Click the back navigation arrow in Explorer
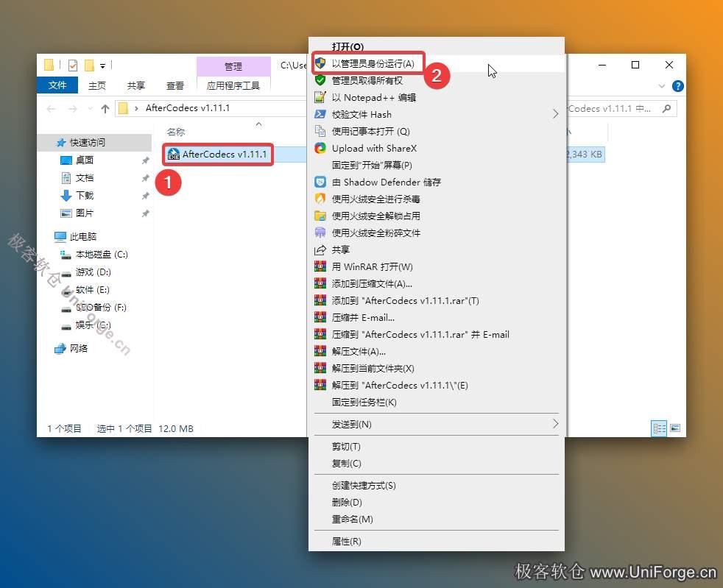The width and height of the screenshot is (723, 588). [x=52, y=109]
